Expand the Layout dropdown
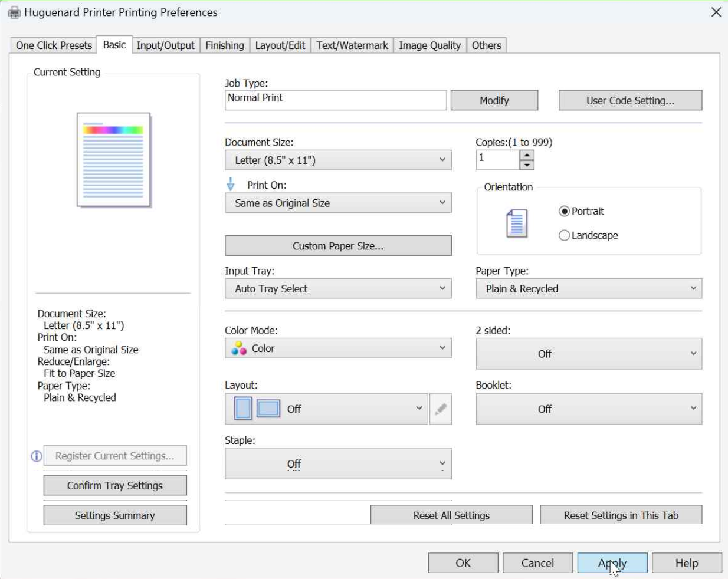 pyautogui.click(x=326, y=409)
